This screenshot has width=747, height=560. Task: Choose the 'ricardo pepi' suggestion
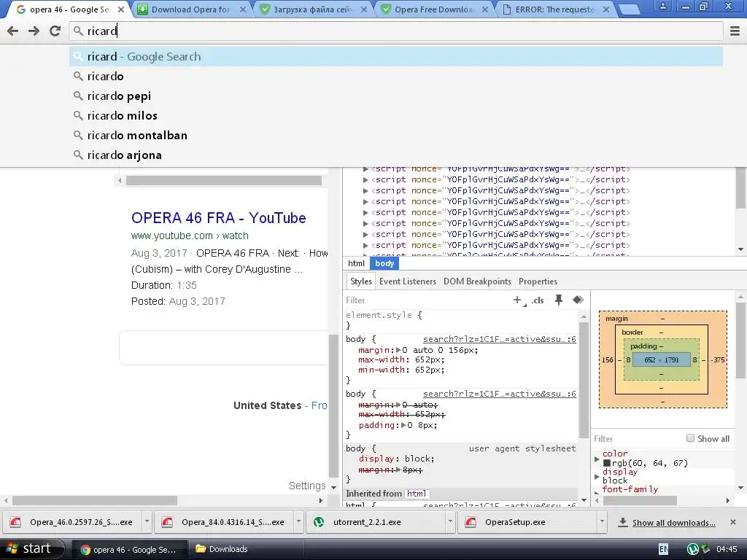[396, 96]
